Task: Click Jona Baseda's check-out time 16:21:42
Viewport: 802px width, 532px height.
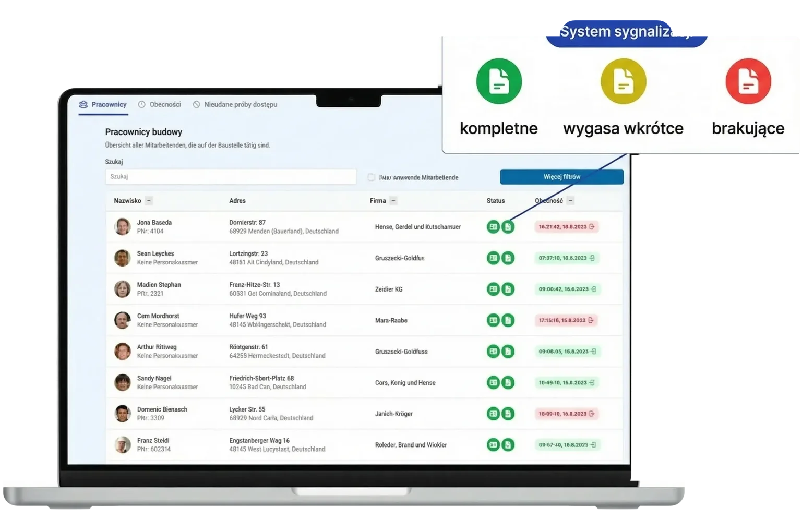Action: [566, 227]
